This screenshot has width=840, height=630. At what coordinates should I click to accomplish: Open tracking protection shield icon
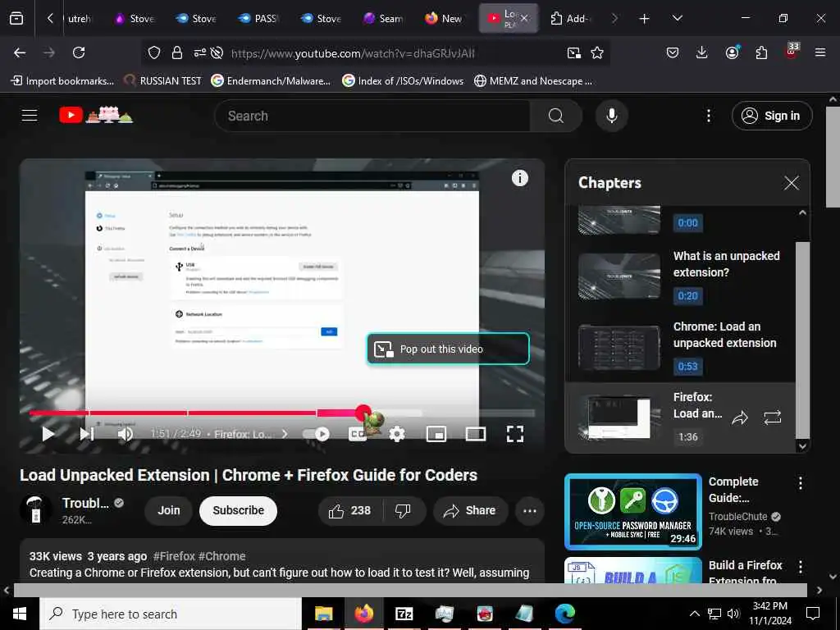tap(154, 52)
